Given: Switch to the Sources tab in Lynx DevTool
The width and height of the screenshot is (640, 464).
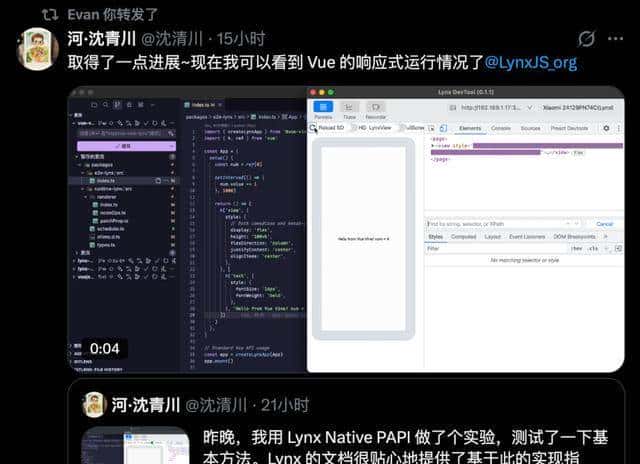Looking at the screenshot, I should coord(530,128).
